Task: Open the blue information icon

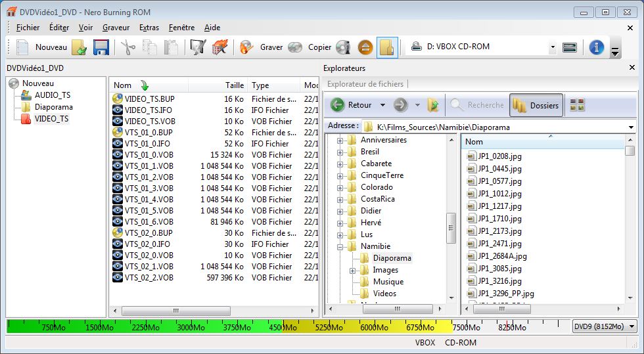Action: (x=596, y=47)
